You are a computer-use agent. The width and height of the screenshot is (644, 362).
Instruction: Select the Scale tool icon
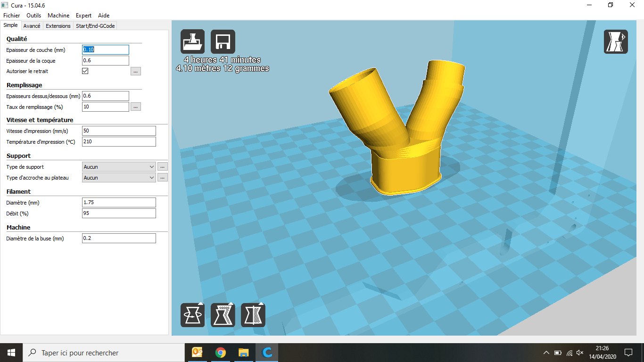pos(223,315)
